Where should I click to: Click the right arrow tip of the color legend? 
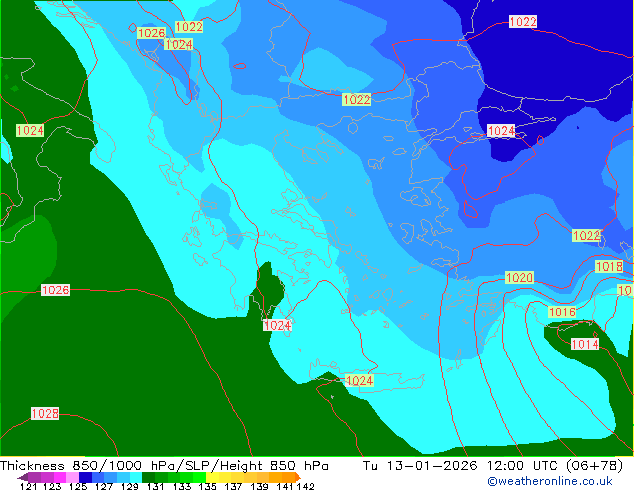click(x=300, y=478)
